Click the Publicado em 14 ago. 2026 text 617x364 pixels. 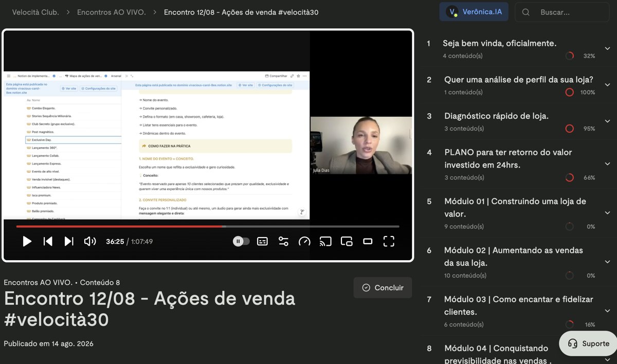pos(48,343)
